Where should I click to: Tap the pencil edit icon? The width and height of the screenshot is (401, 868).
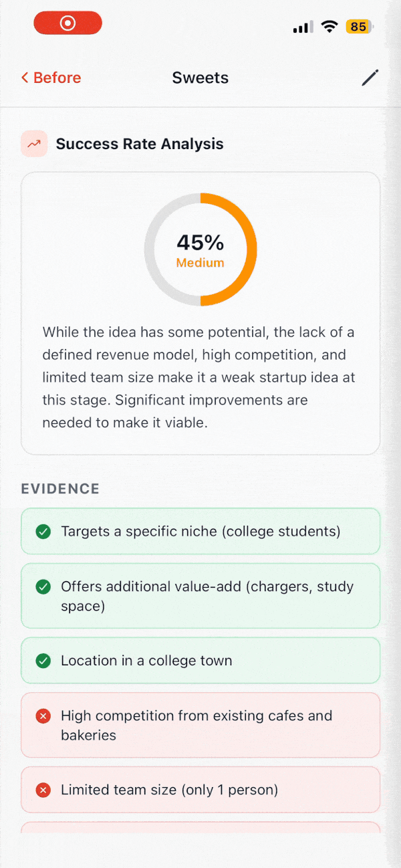pyautogui.click(x=370, y=78)
